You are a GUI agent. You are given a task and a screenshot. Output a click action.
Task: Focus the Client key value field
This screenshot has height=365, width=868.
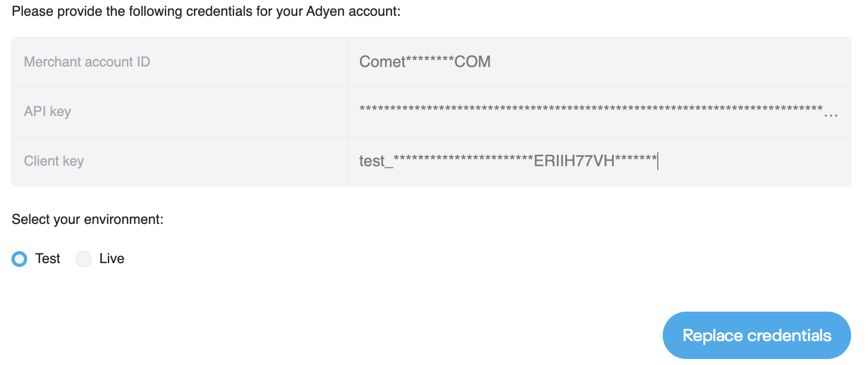(598, 161)
